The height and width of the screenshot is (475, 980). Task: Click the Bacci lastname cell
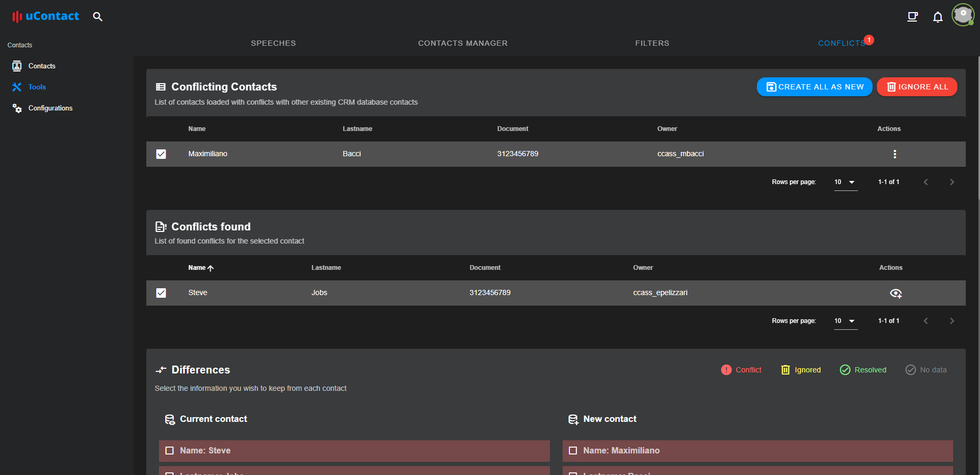click(352, 154)
